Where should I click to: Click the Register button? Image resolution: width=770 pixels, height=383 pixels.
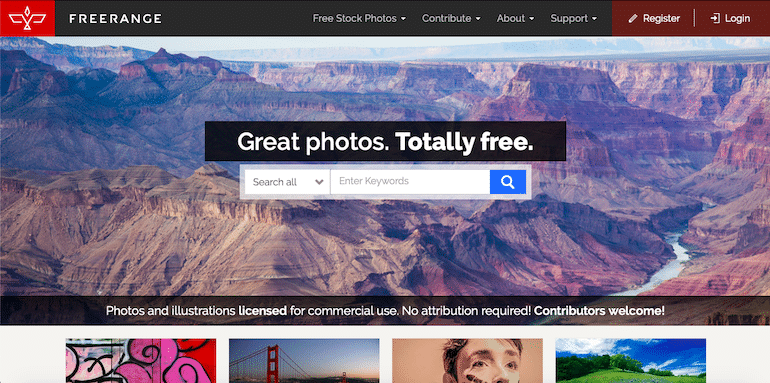[654, 18]
